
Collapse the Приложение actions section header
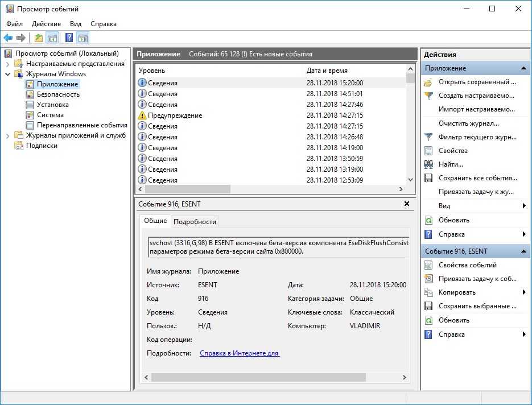point(523,68)
